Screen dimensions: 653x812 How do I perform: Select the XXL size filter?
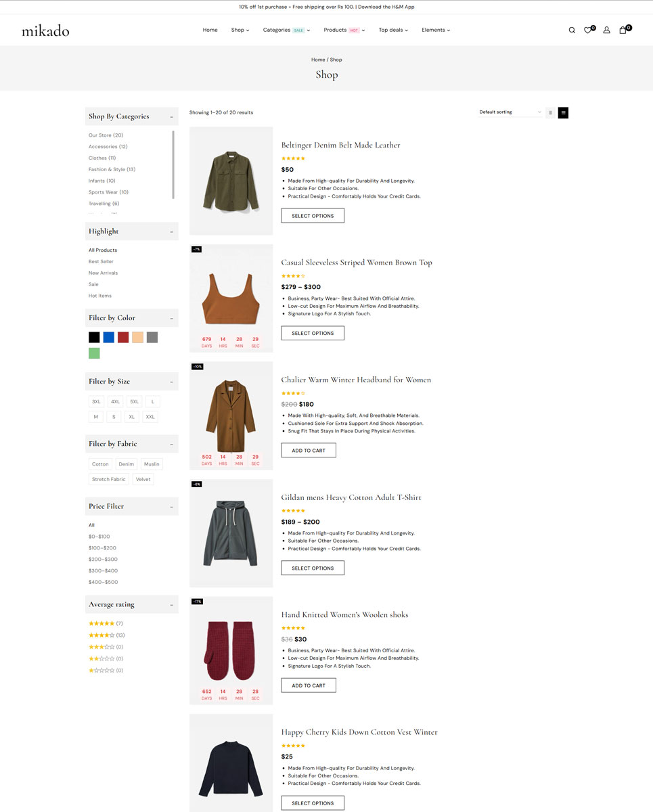click(150, 417)
